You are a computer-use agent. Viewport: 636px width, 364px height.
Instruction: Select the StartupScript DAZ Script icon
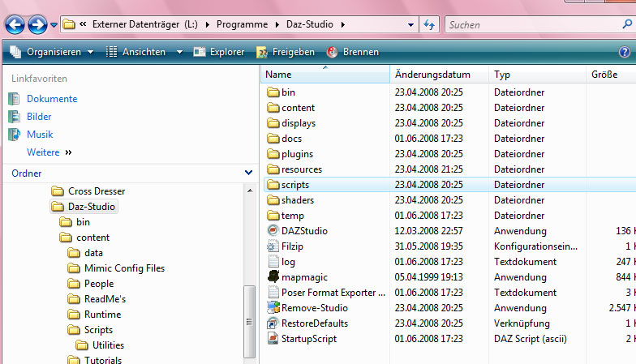[x=273, y=339]
